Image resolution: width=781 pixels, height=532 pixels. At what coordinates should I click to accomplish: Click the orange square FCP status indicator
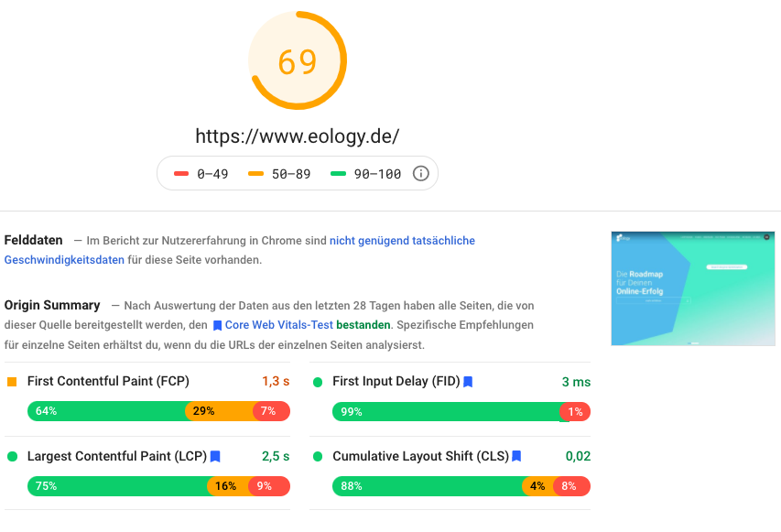click(12, 382)
